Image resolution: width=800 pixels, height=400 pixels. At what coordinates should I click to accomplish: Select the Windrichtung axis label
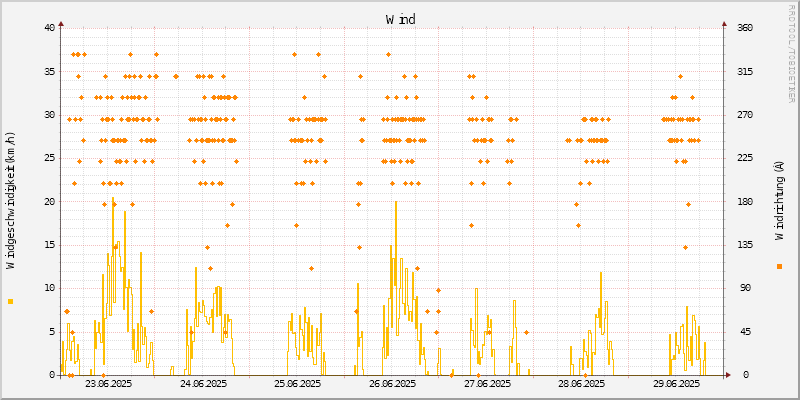(779, 201)
